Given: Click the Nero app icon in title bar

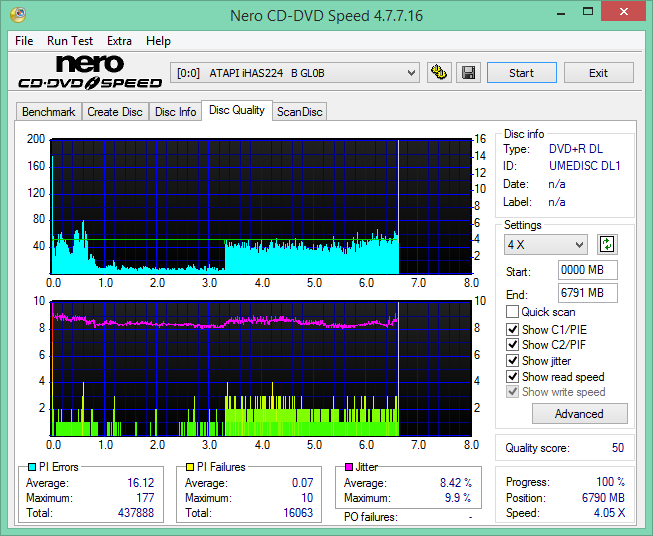Looking at the screenshot, I should click(18, 15).
